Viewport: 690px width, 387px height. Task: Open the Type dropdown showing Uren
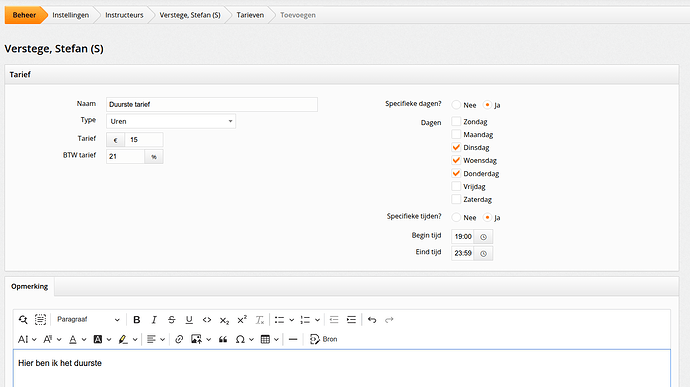[171, 121]
